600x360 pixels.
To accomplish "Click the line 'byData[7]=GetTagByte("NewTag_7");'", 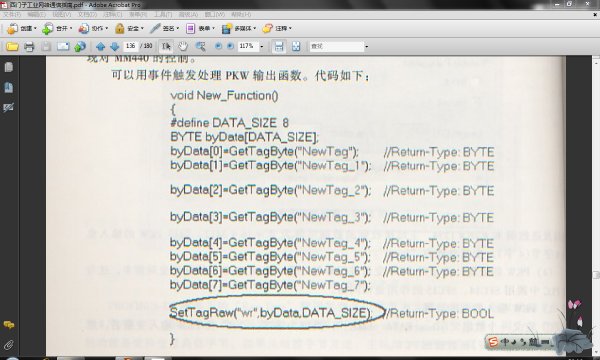I will [x=271, y=285].
